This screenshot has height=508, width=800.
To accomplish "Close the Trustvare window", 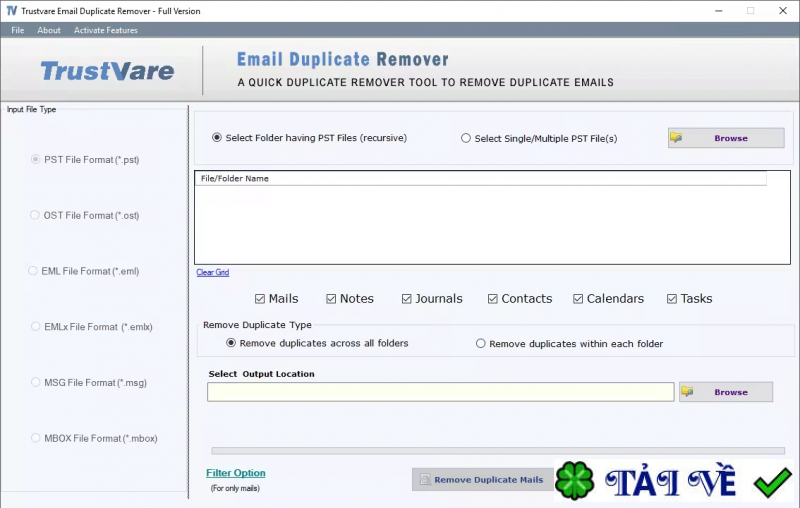I will pos(783,11).
